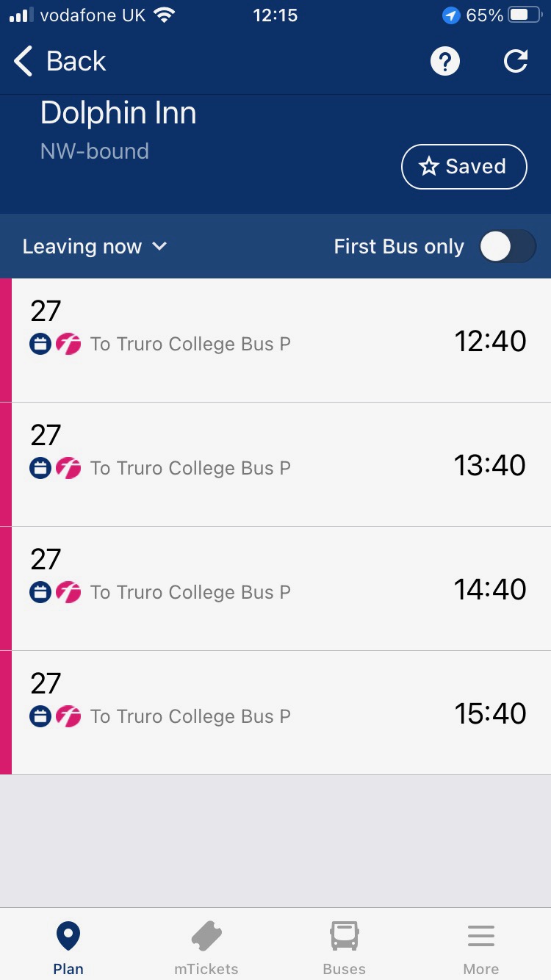
Task: Tap the timetable icon on 14:40 bus
Action: tap(41, 592)
